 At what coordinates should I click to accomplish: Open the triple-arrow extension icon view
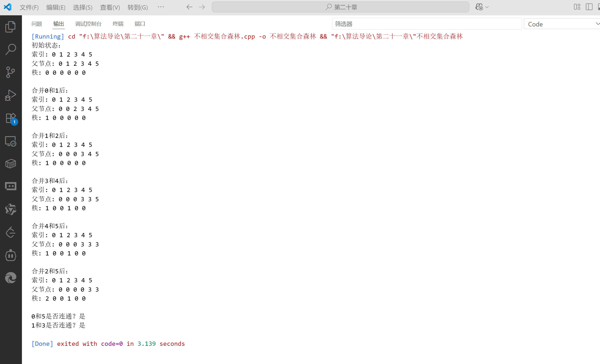(11, 209)
